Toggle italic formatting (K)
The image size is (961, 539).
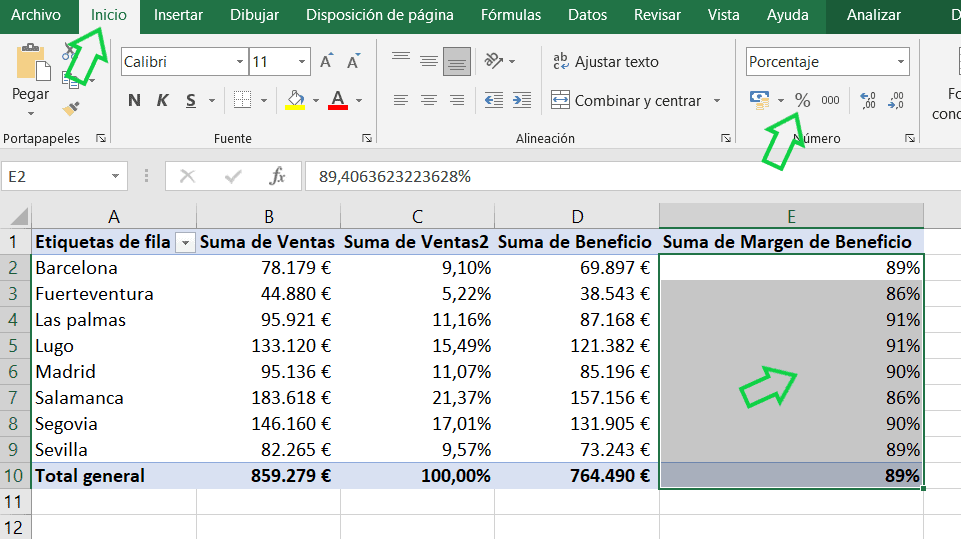coord(162,100)
